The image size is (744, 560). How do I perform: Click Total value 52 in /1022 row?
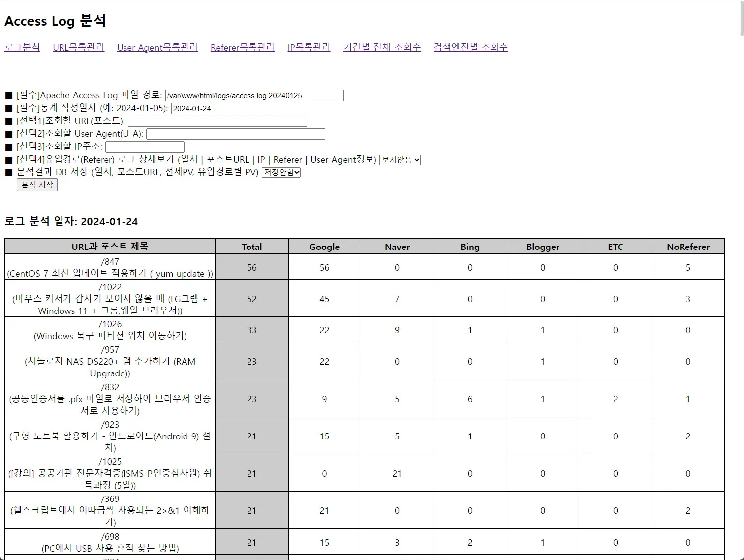[x=252, y=299]
